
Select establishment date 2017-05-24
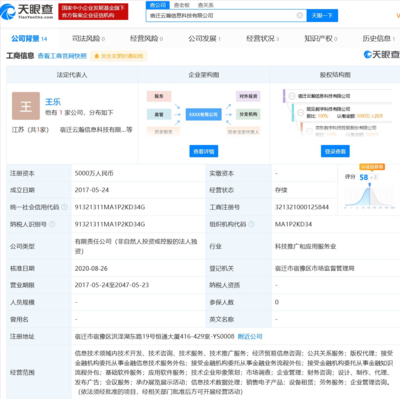pyautogui.click(x=92, y=190)
